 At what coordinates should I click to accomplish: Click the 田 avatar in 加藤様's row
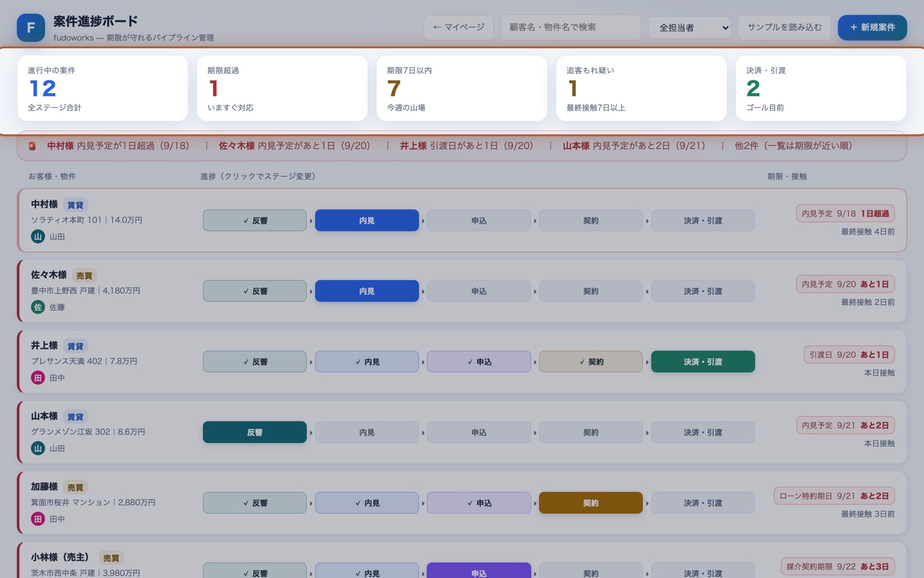pos(38,519)
